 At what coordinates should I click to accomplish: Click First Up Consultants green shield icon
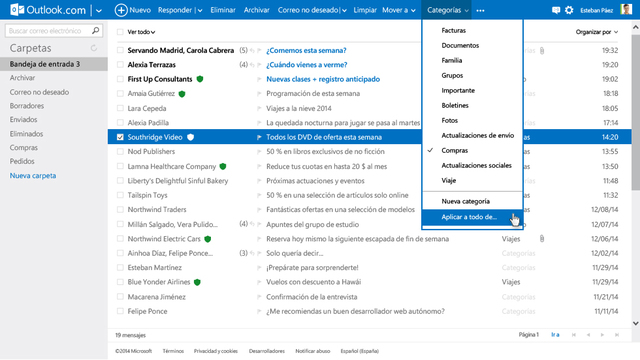[200, 79]
